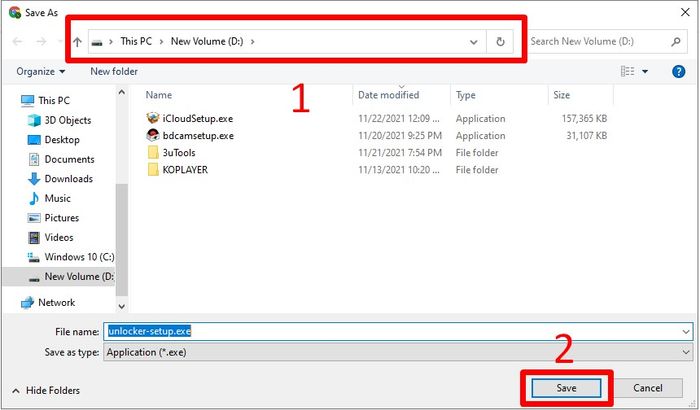Viewport: 700px width, 410px height.
Task: Open the change view options arrow
Action: 645,71
